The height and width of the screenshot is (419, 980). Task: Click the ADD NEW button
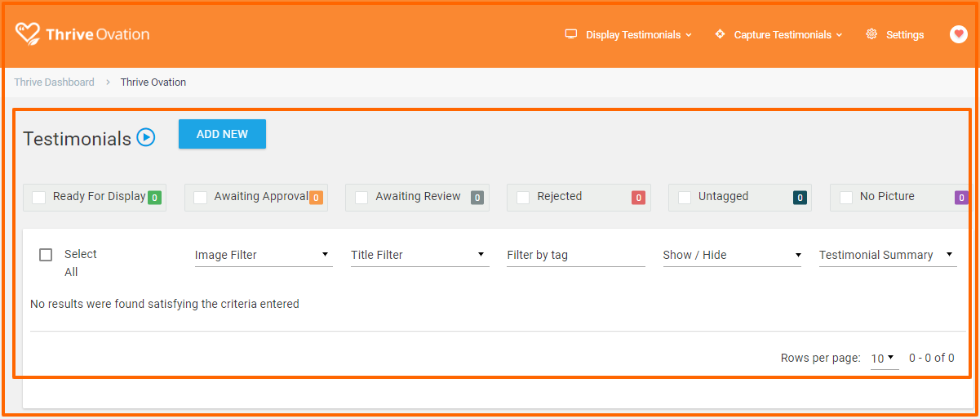(222, 134)
